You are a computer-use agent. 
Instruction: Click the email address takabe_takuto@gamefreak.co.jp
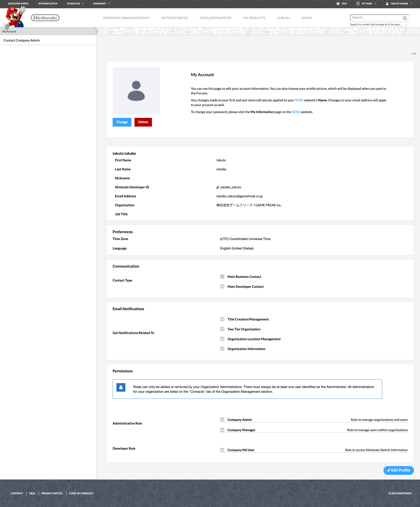click(x=240, y=196)
